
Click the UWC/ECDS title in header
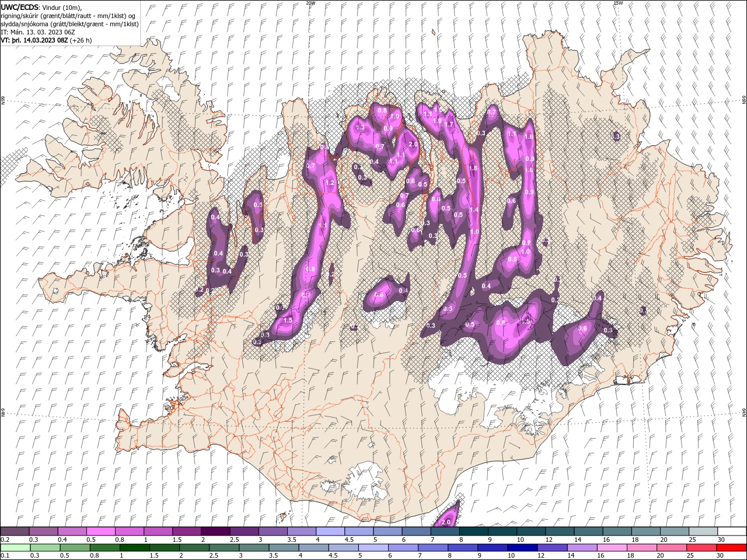click(x=20, y=7)
